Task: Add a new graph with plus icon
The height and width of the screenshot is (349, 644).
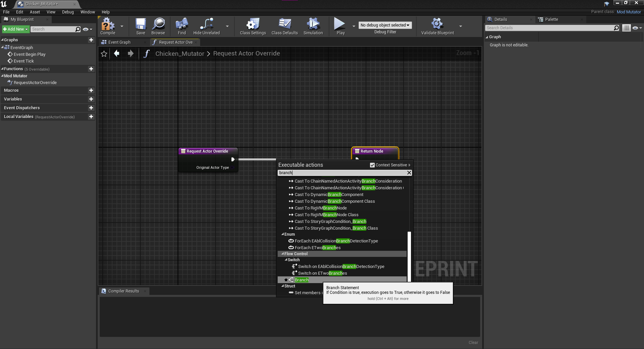Action: tap(91, 40)
